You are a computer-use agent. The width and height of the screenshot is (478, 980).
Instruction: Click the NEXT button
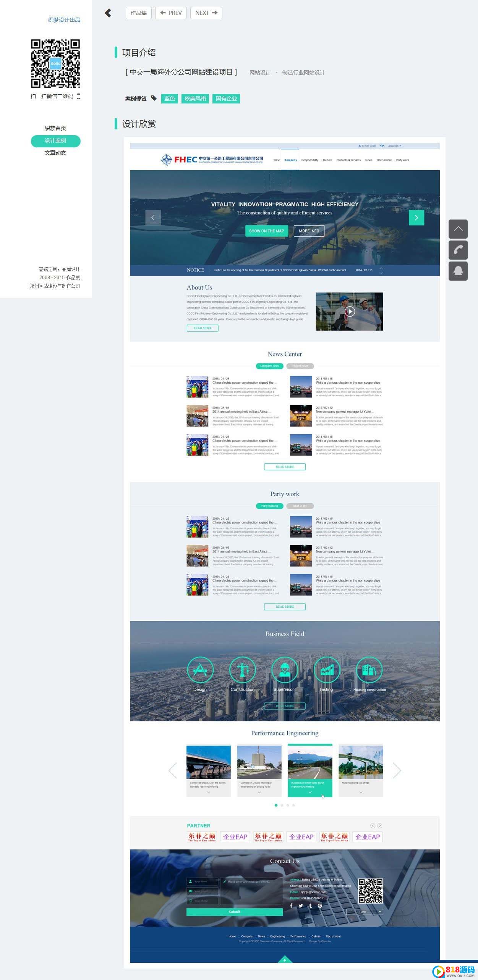pos(206,13)
